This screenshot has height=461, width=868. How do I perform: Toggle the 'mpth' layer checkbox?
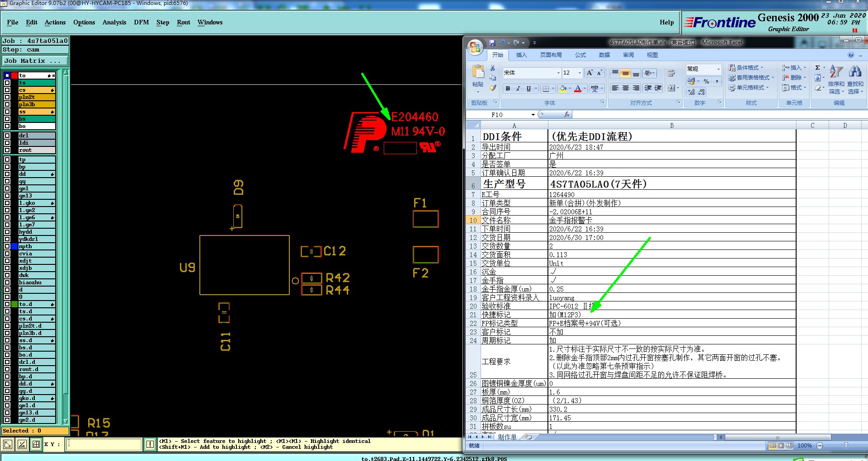7,246
